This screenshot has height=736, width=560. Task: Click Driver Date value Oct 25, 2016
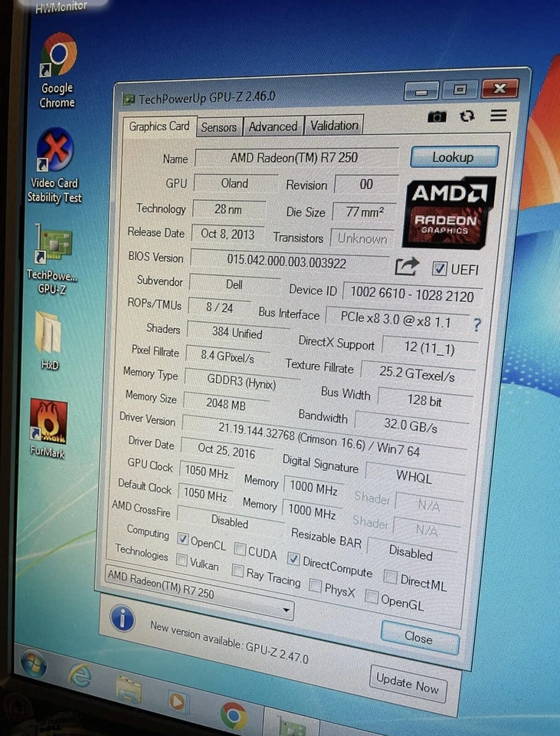click(x=227, y=451)
